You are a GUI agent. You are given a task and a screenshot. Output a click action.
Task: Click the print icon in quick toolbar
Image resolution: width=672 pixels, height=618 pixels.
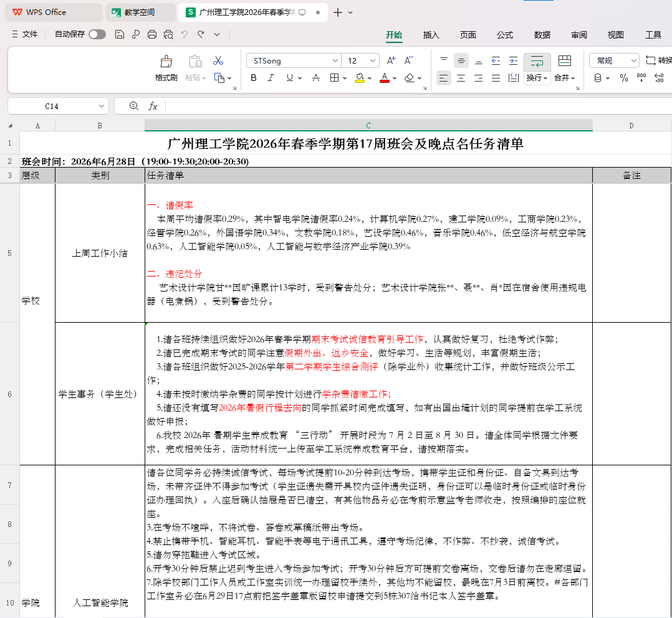click(152, 35)
